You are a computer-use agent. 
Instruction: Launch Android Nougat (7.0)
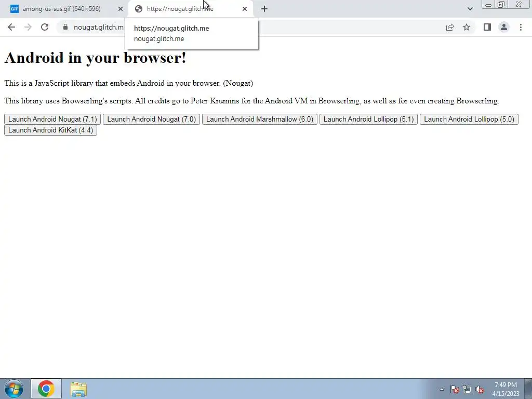[x=151, y=119]
